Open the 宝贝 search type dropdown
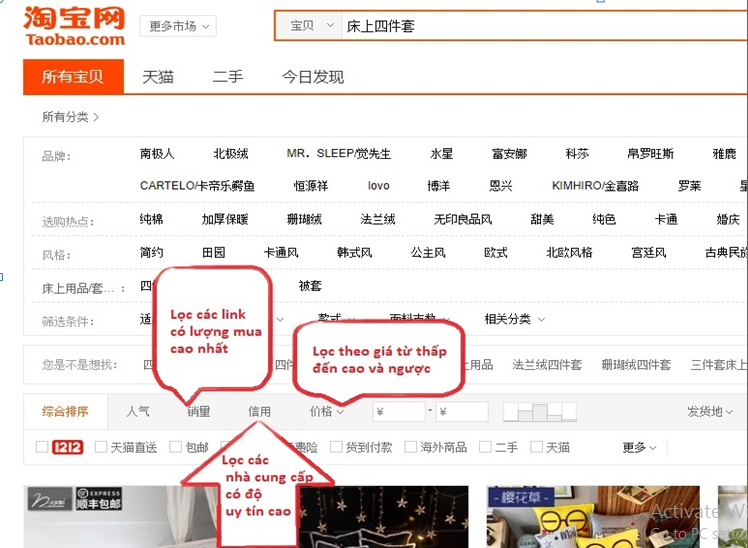Image resolution: width=748 pixels, height=548 pixels. click(309, 26)
